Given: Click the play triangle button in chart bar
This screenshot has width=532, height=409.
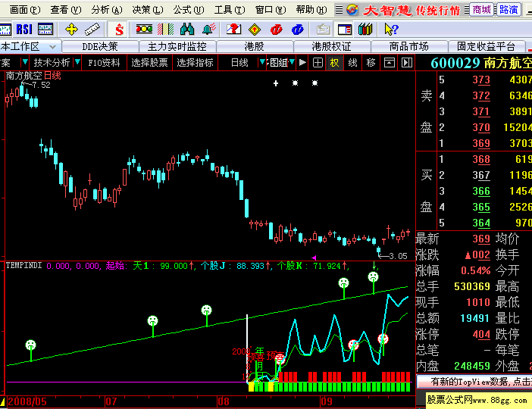Looking at the screenshot, I should tap(302, 62).
